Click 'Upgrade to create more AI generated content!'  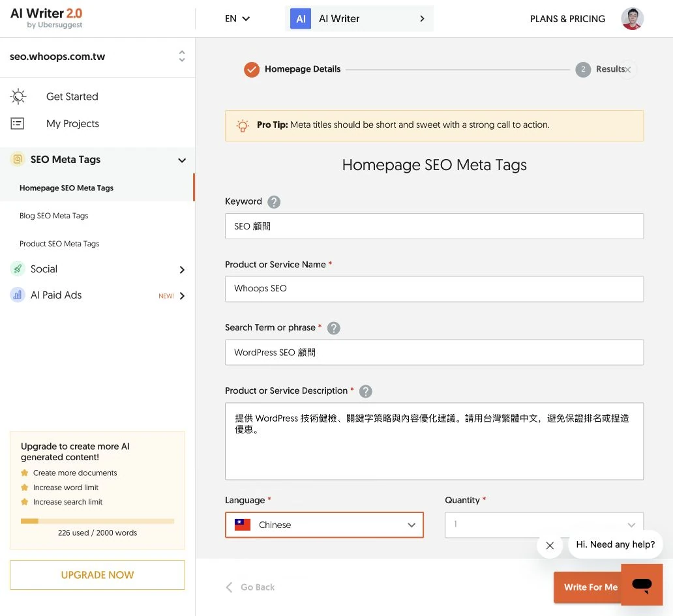point(75,452)
